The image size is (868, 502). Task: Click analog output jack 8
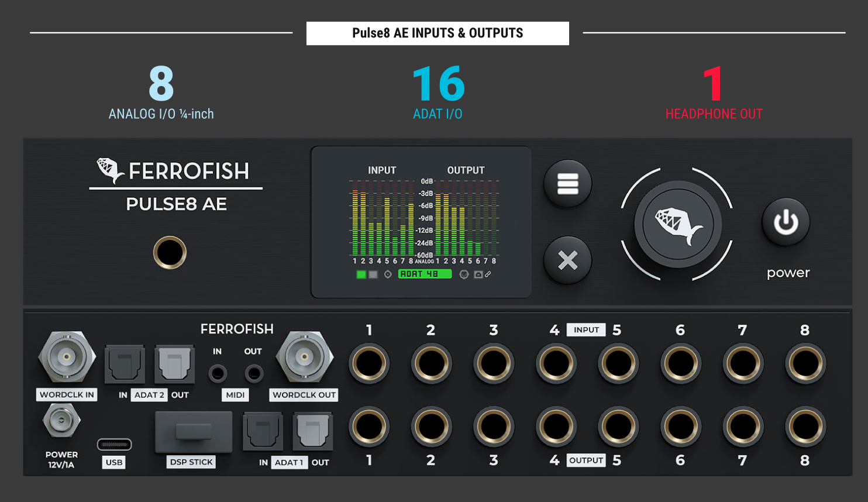pyautogui.click(x=805, y=427)
